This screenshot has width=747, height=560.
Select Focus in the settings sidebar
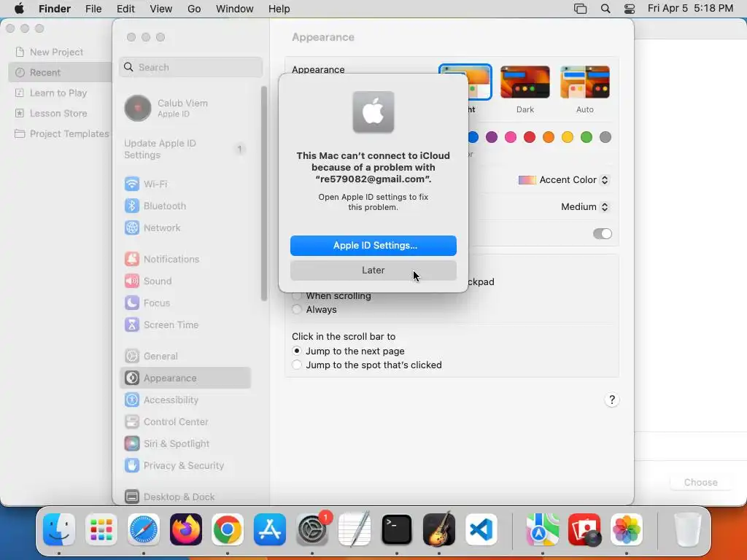185,303
